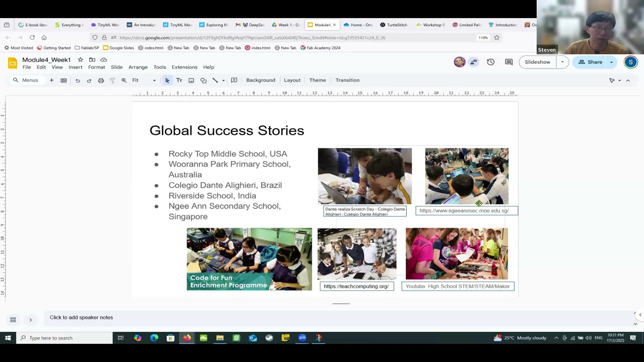Image resolution: width=644 pixels, height=362 pixels.
Task: Click the grid view icon
Action: (x=13, y=320)
